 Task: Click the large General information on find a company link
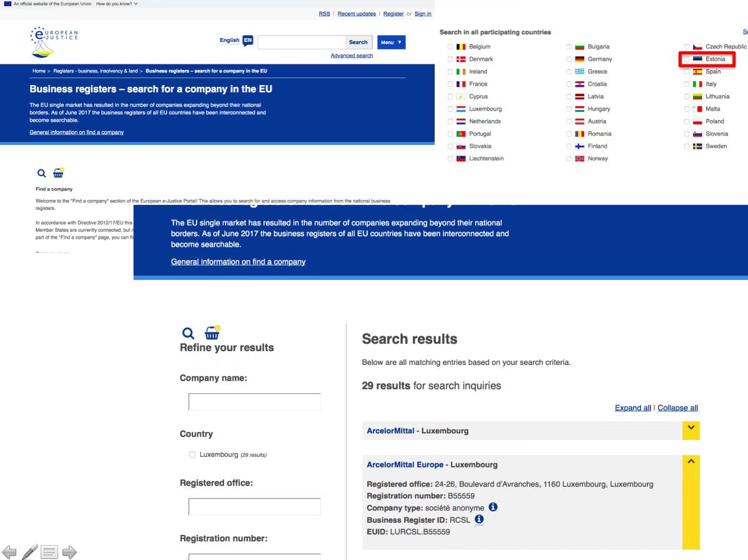tap(238, 262)
